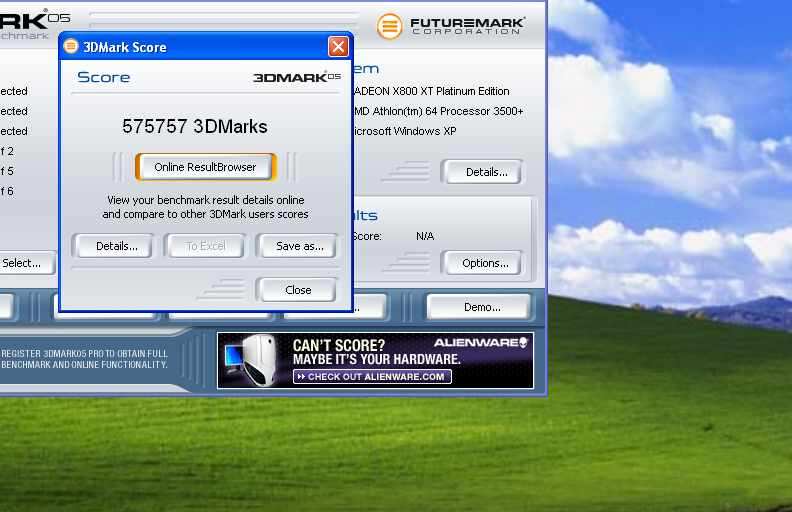Click the View your benchmark result details text

pyautogui.click(x=205, y=207)
